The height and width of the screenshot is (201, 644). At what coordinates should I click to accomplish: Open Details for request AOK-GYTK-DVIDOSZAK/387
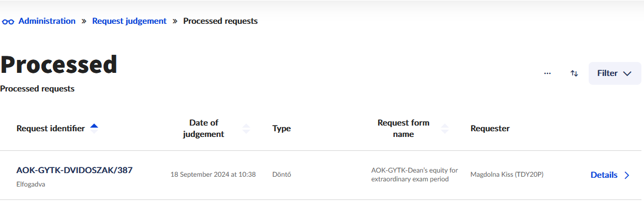pyautogui.click(x=610, y=175)
